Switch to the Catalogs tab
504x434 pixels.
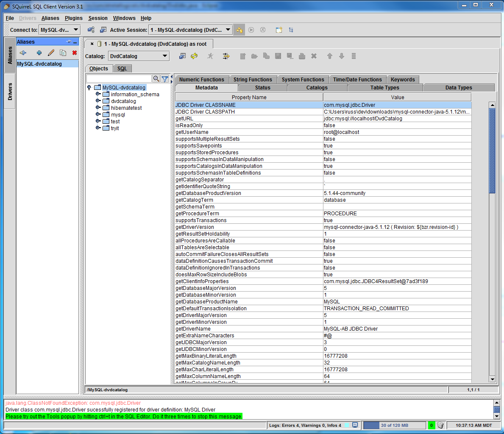317,87
